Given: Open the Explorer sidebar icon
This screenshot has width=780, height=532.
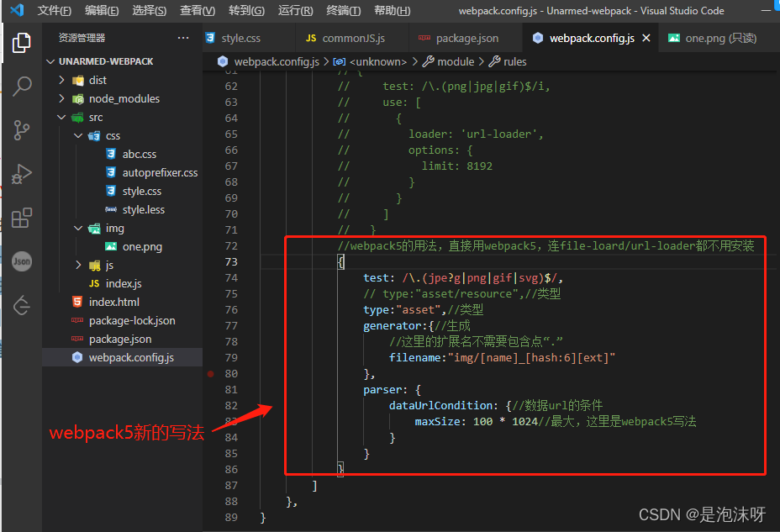Looking at the screenshot, I should coord(22,40).
